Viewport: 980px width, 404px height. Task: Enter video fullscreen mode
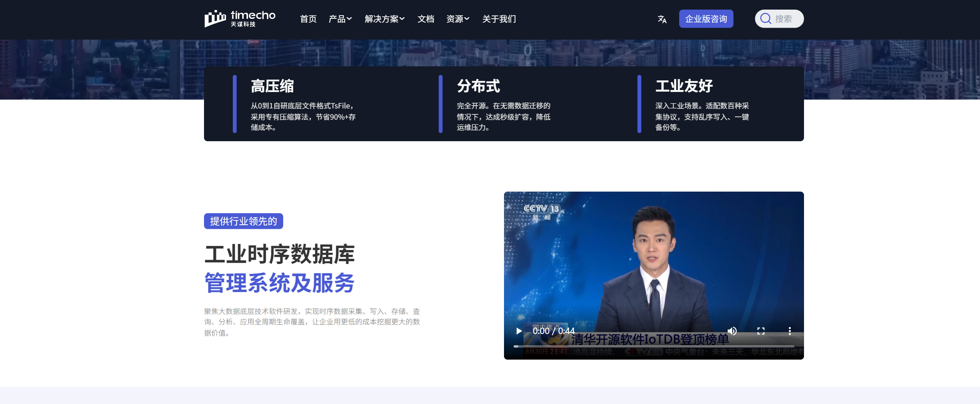click(761, 331)
